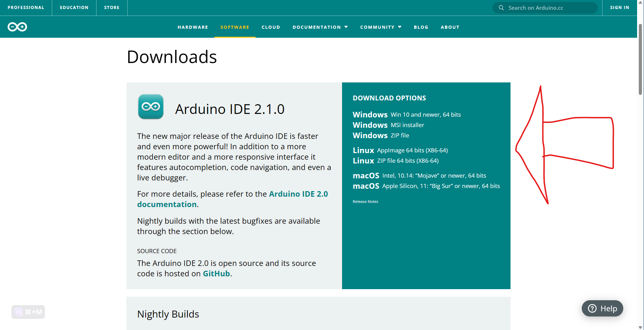The width and height of the screenshot is (644, 330).
Task: Download macOS Apple Silicon version
Action: point(426,186)
